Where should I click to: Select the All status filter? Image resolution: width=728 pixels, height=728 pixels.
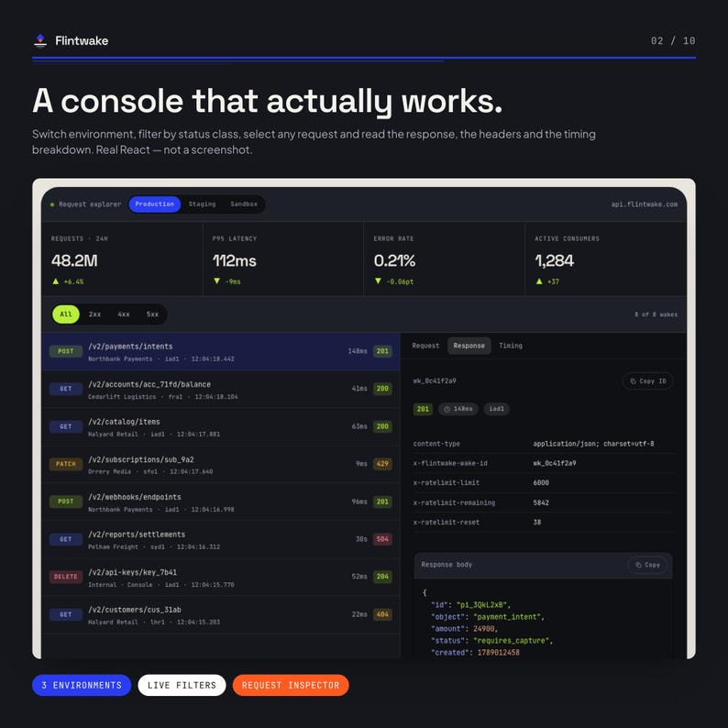click(x=66, y=314)
